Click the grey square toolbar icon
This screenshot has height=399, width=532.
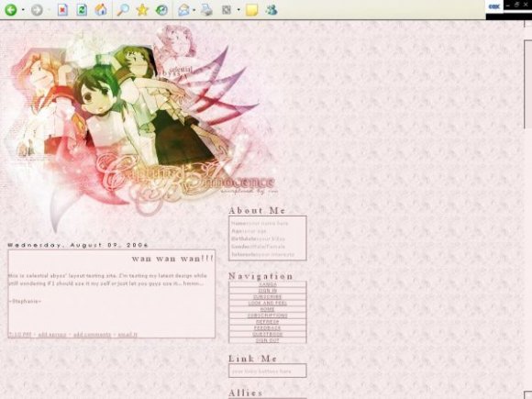click(227, 10)
